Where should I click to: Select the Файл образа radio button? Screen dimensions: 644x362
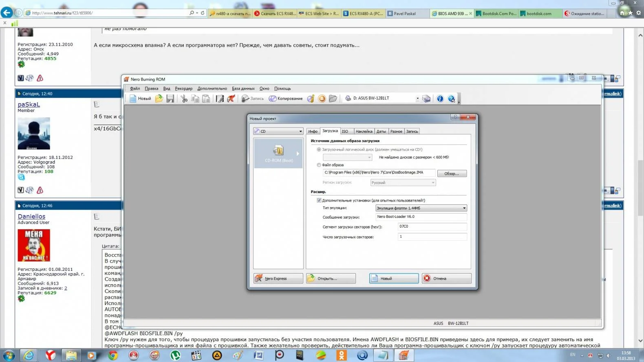319,165
